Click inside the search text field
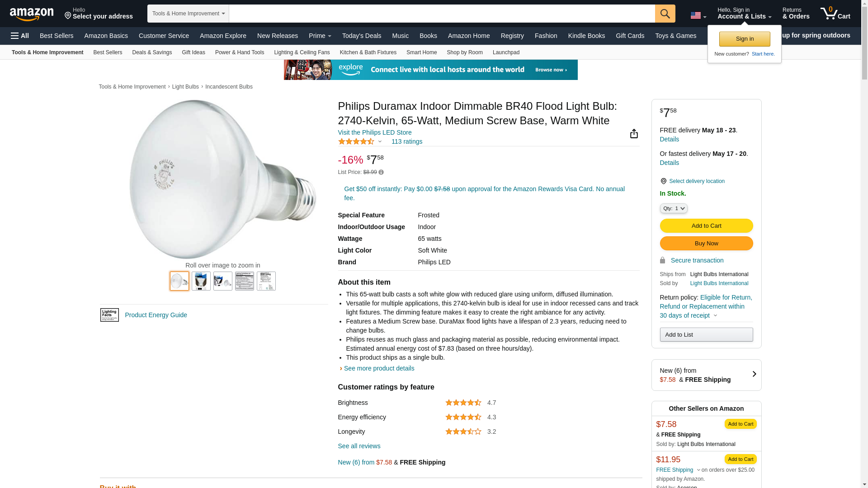Viewport: 868px width, 488px height. pyautogui.click(x=441, y=14)
